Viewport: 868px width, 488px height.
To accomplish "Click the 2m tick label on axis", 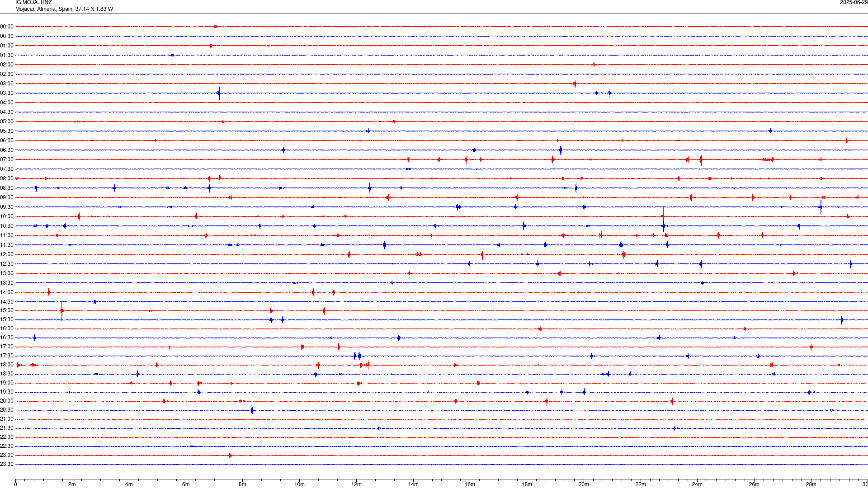I will click(x=72, y=484).
